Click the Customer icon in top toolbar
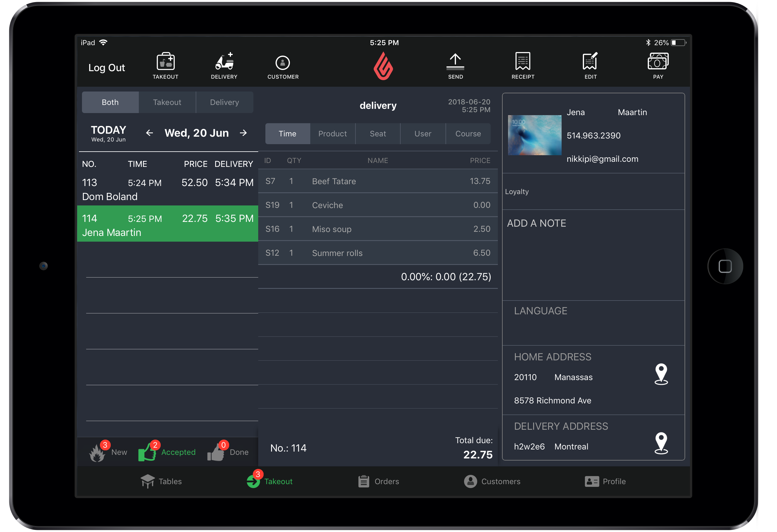 [x=283, y=63]
